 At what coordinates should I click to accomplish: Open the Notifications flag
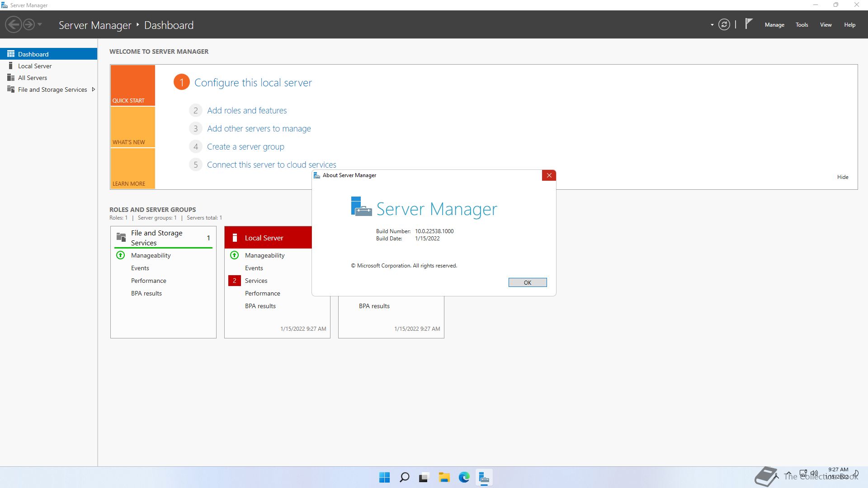(x=749, y=23)
